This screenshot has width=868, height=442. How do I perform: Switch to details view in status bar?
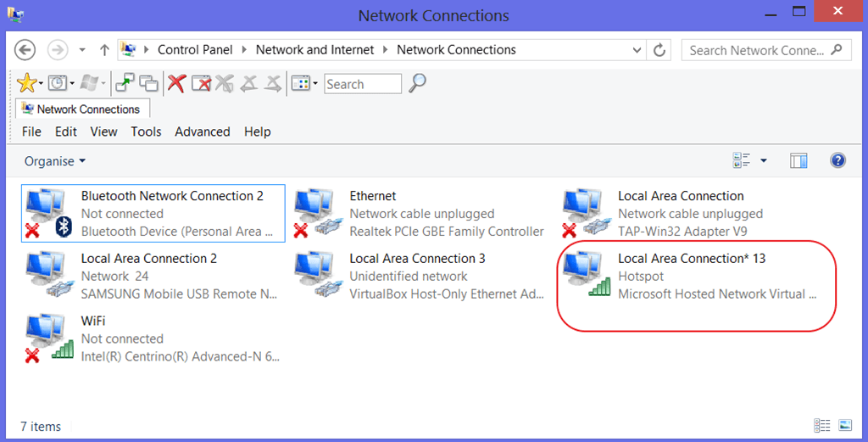[x=821, y=425]
